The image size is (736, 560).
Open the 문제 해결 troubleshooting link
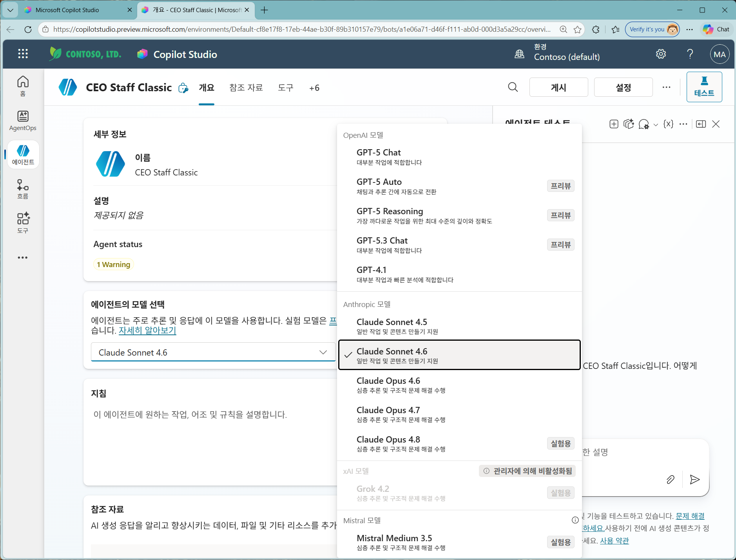(690, 516)
